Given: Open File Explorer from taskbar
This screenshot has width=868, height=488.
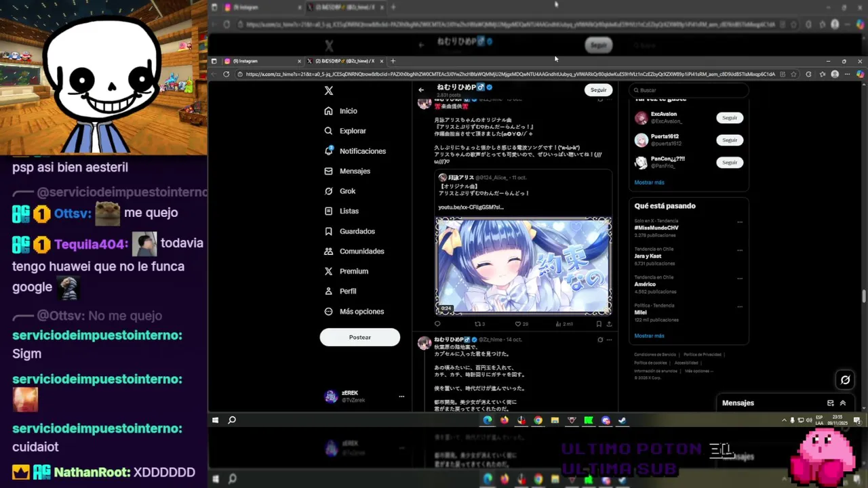Looking at the screenshot, I should click(555, 420).
